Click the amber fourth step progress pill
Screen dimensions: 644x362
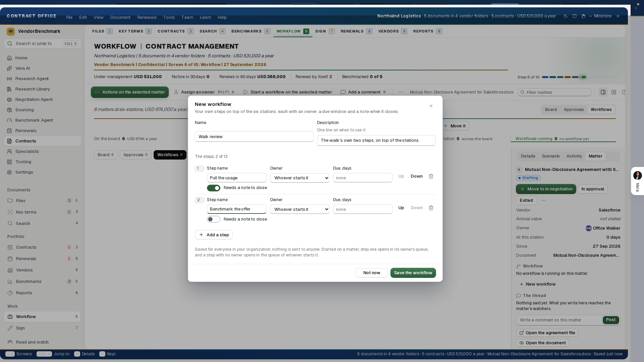(568, 77)
